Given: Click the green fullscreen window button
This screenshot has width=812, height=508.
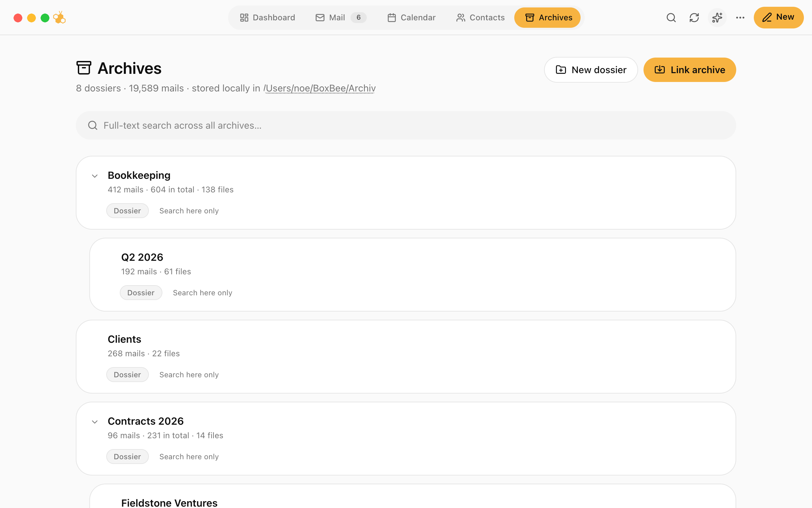Looking at the screenshot, I should click(x=45, y=18).
